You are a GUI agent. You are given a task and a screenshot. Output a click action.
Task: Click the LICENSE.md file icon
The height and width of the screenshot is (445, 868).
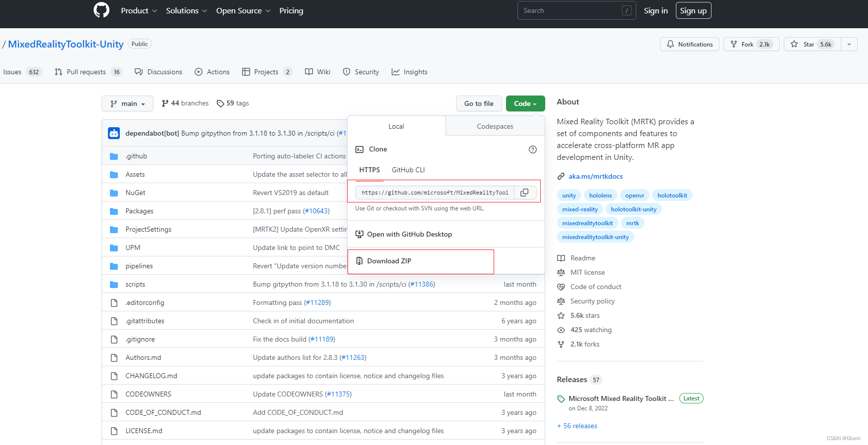pyautogui.click(x=114, y=431)
